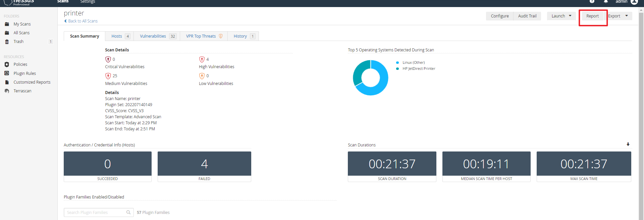The width and height of the screenshot is (644, 220).
Task: Click the 'Scan End: Today at 2:51 PM' text
Action: [x=130, y=129]
